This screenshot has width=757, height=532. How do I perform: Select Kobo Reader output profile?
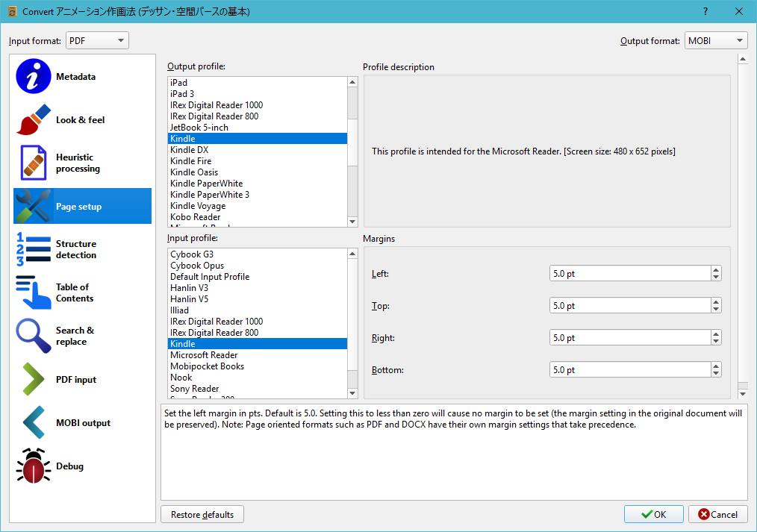258,217
